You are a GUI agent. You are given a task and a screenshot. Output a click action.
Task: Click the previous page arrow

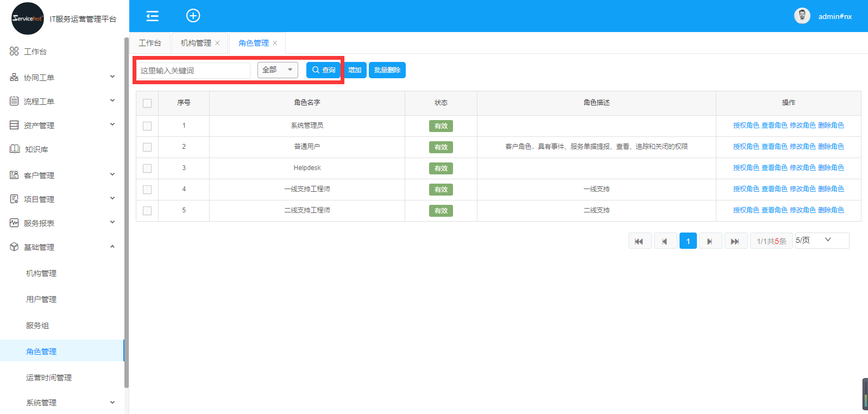click(665, 241)
